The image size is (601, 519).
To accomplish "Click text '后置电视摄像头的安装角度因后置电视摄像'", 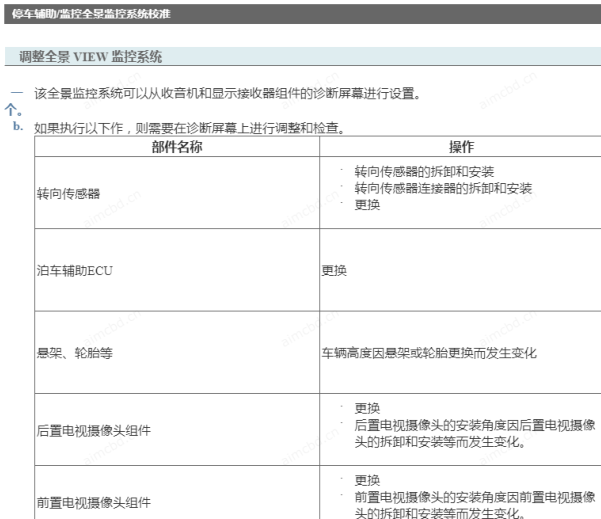I will [x=475, y=425].
